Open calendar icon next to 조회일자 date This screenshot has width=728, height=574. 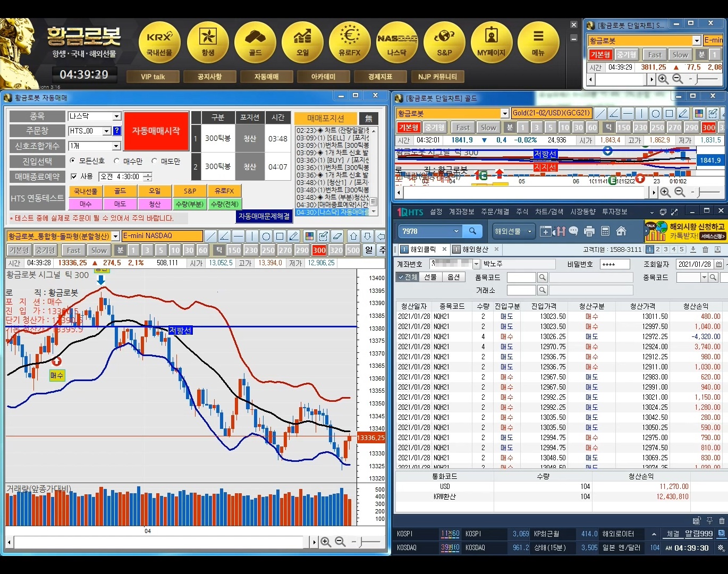pos(719,264)
